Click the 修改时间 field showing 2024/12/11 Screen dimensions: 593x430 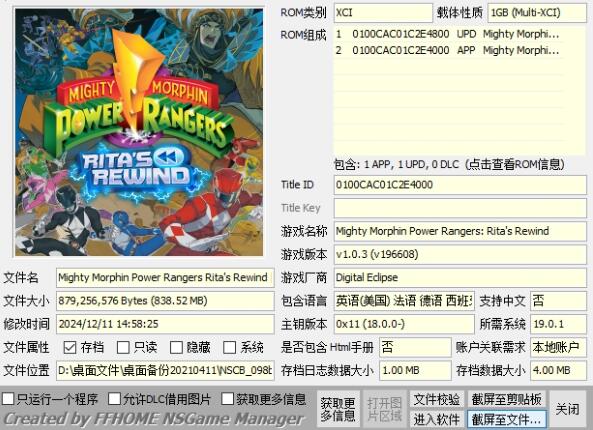point(165,324)
